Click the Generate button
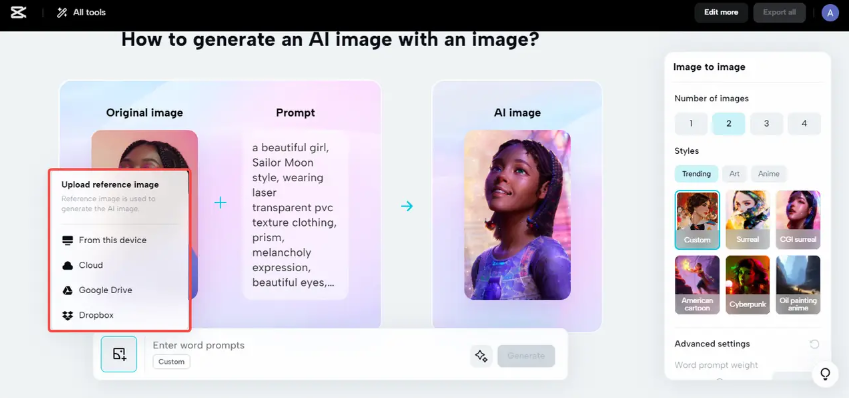Image resolution: width=849 pixels, height=398 pixels. tap(526, 356)
